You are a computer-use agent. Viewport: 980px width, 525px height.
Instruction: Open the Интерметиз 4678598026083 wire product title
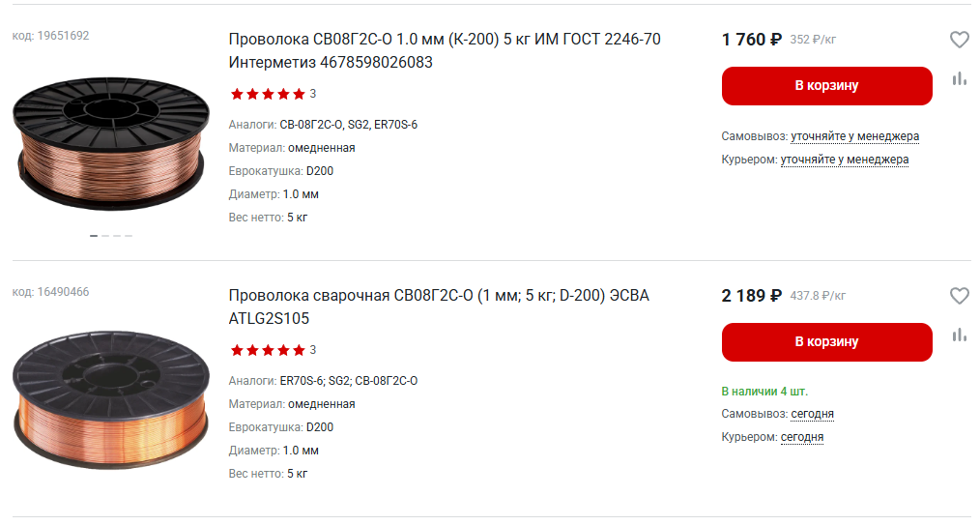(445, 50)
